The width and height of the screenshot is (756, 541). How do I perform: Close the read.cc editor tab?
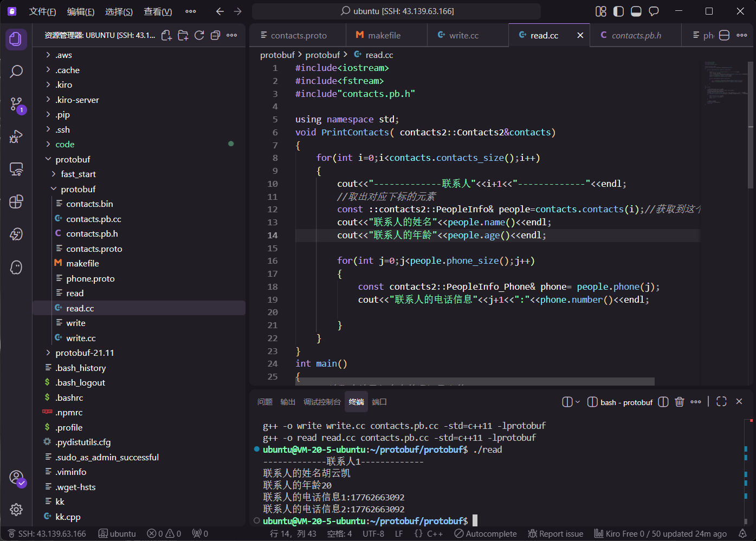(580, 35)
